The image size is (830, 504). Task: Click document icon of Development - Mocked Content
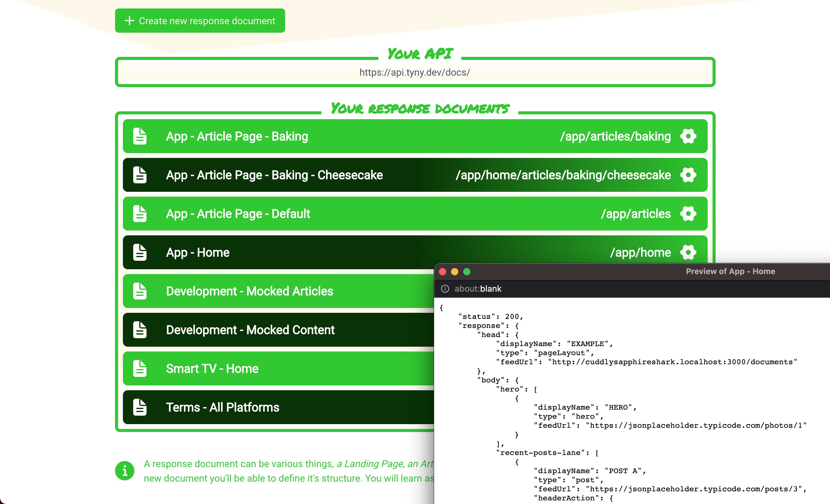pyautogui.click(x=140, y=330)
